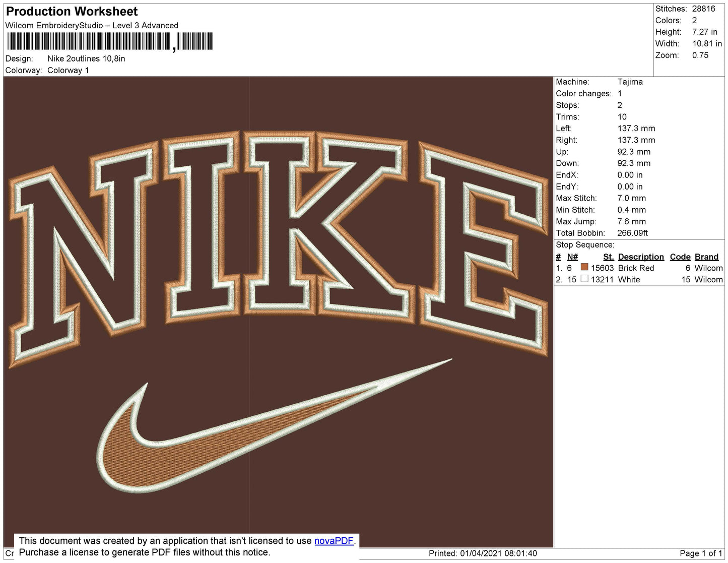Click the Machine value Tajima
The width and height of the screenshot is (728, 563).
[630, 82]
